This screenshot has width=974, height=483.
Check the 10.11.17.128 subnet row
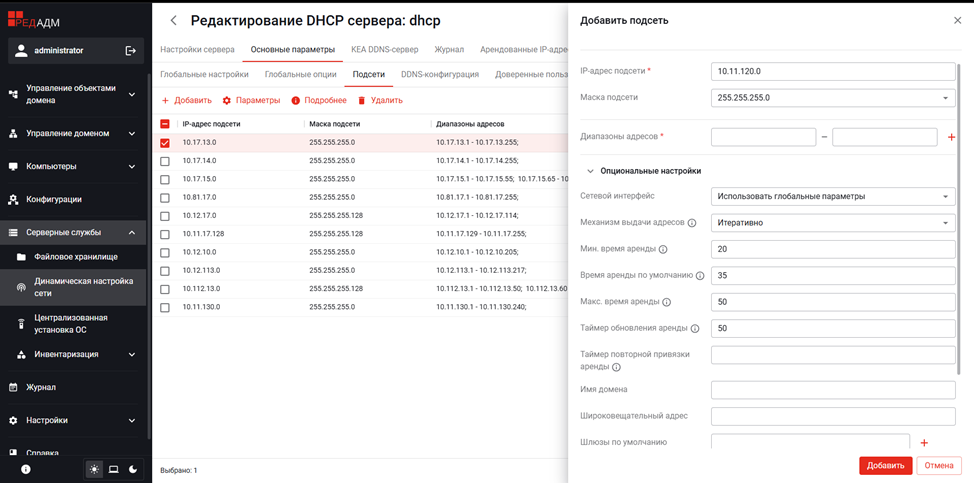[x=165, y=234]
